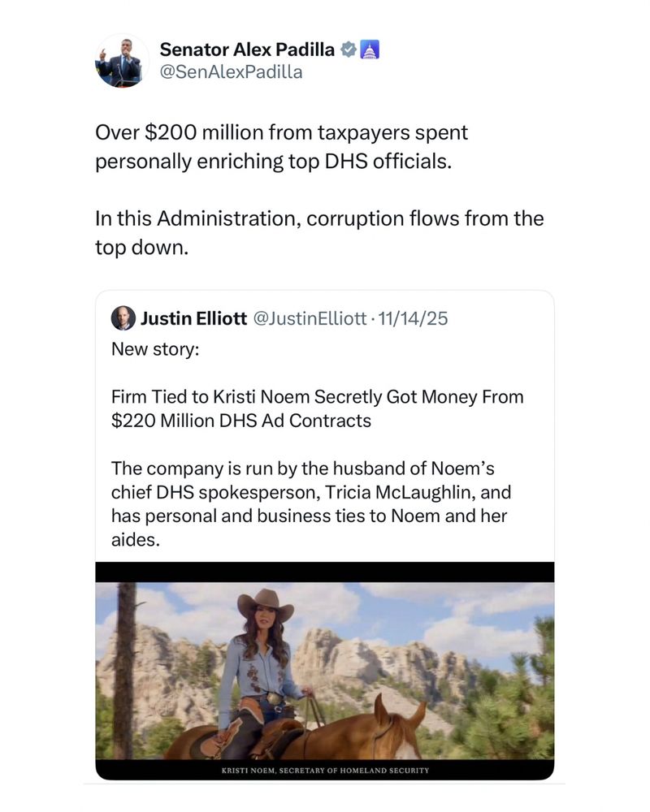Click the Capitol building government badge
Screen dimensions: 650x812
(370, 50)
